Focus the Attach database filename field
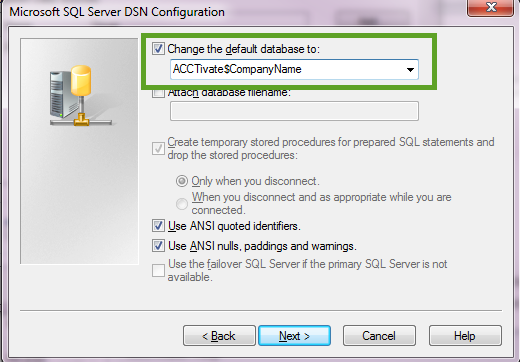This screenshot has width=520, height=362. [x=294, y=111]
